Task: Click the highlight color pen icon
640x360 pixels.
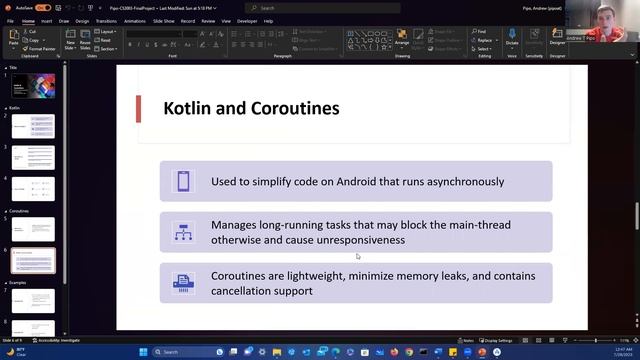Action: point(203,44)
